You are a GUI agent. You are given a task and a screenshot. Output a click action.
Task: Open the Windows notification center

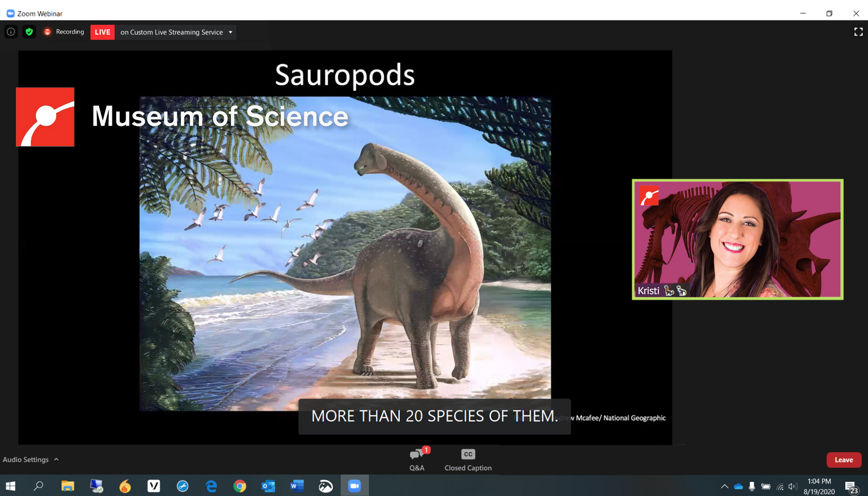(851, 487)
